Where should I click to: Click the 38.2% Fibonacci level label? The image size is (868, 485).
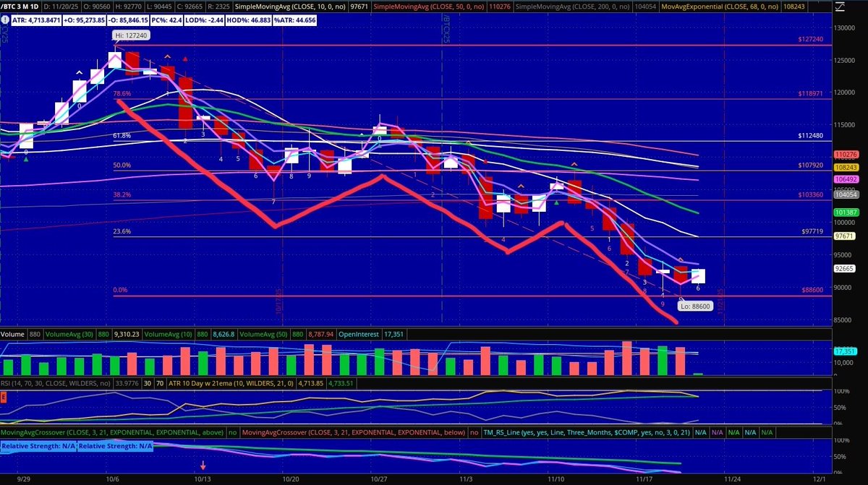(x=122, y=194)
